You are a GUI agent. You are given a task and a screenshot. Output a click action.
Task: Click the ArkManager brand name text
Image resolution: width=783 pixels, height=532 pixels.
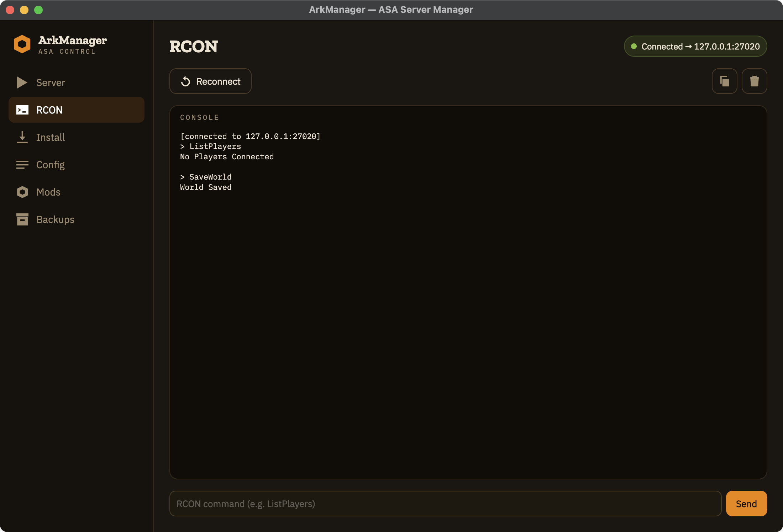(x=73, y=40)
